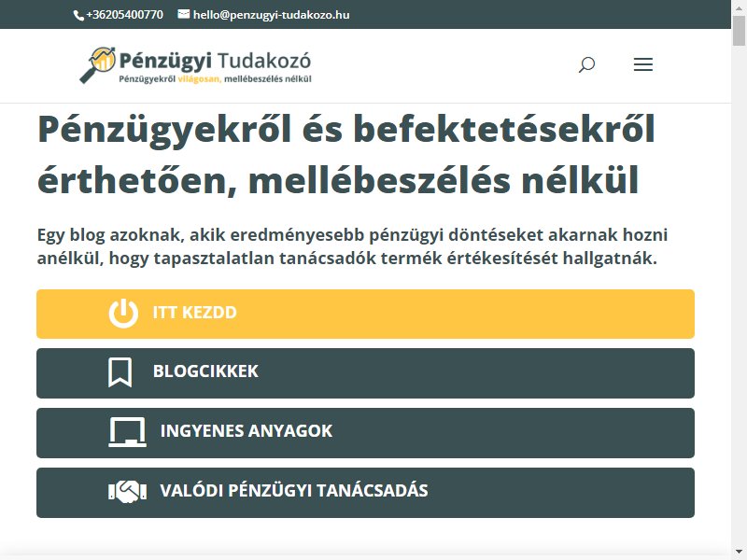The height and width of the screenshot is (560, 747).
Task: Click the vertical scrollbar thumb
Action: tap(739, 30)
